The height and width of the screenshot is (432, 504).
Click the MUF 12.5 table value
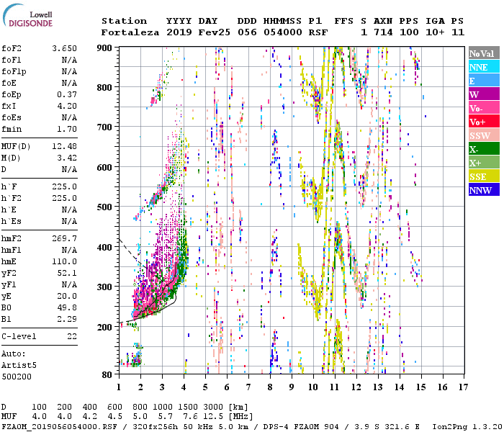pos(215,417)
